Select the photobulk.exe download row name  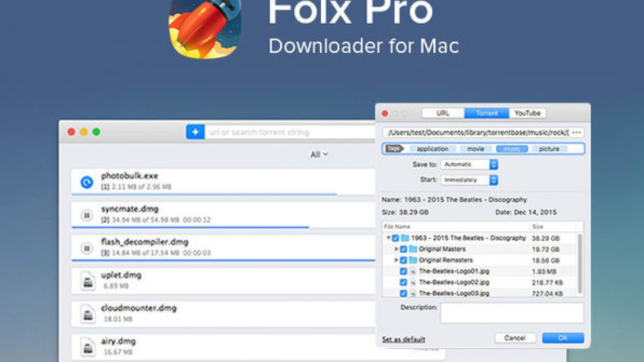coord(129,176)
